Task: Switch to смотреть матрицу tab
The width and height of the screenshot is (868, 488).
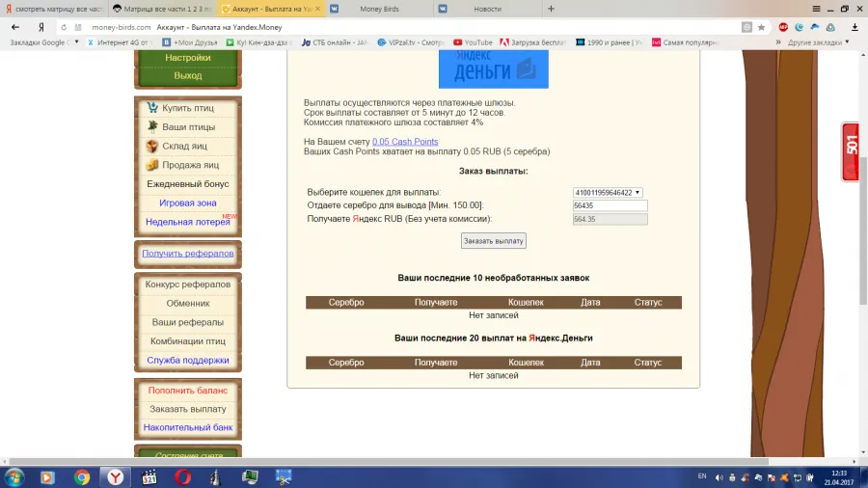Action: [54, 9]
